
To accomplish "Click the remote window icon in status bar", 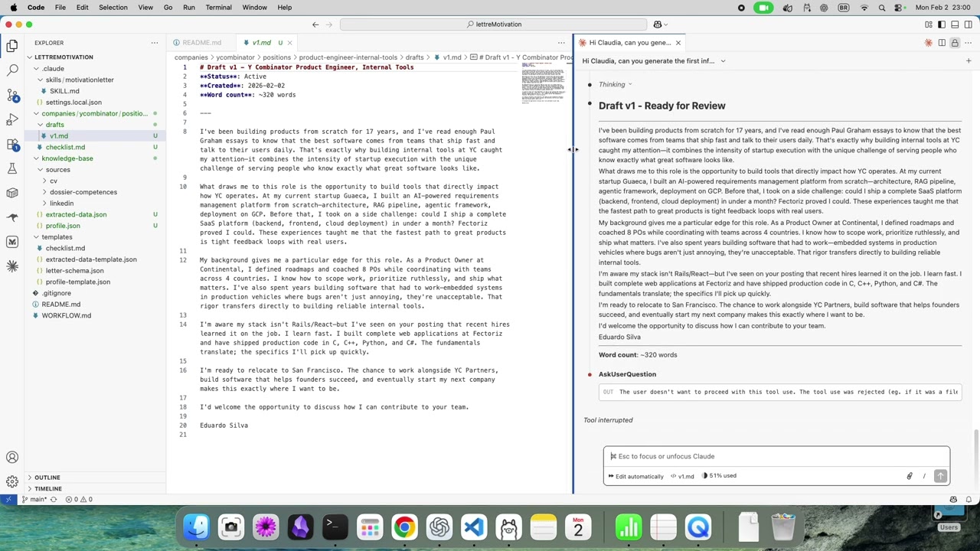I will click(8, 500).
